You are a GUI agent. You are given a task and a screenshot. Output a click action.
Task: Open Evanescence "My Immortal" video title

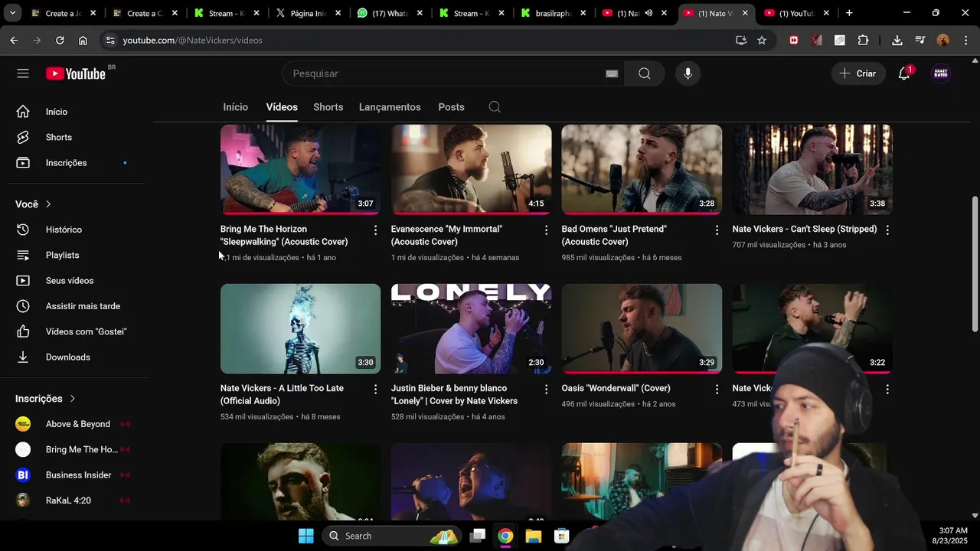pos(446,235)
